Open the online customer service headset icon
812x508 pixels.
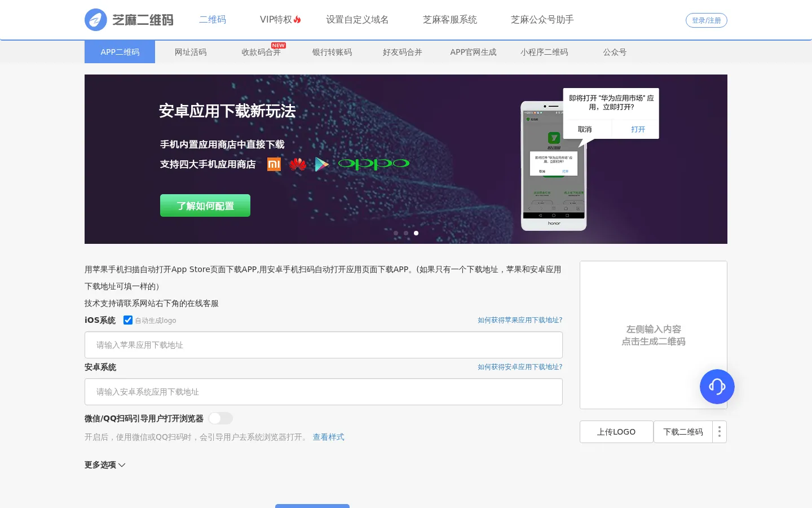(x=717, y=387)
